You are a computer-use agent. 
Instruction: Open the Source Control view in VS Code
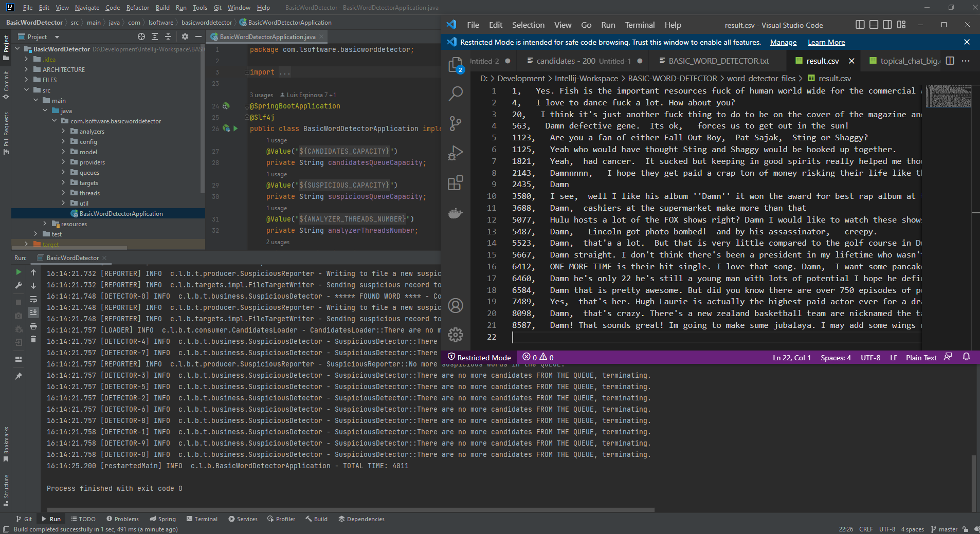[456, 123]
